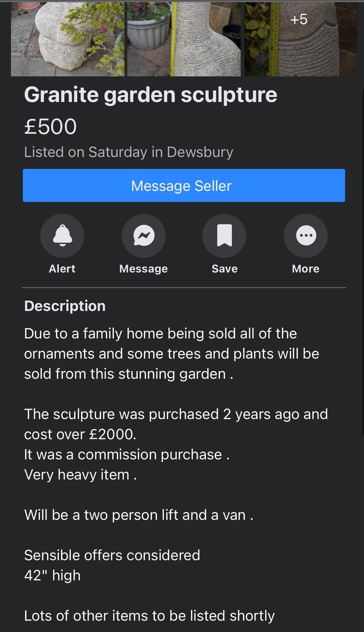Tap the 'Save' text label
Viewport: 364px width, 632px height.
224,269
